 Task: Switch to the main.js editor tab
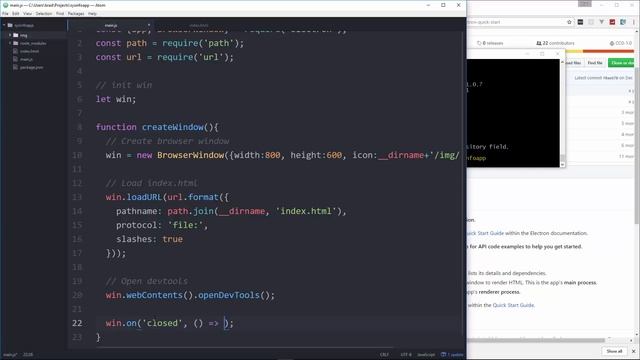[x=111, y=25]
